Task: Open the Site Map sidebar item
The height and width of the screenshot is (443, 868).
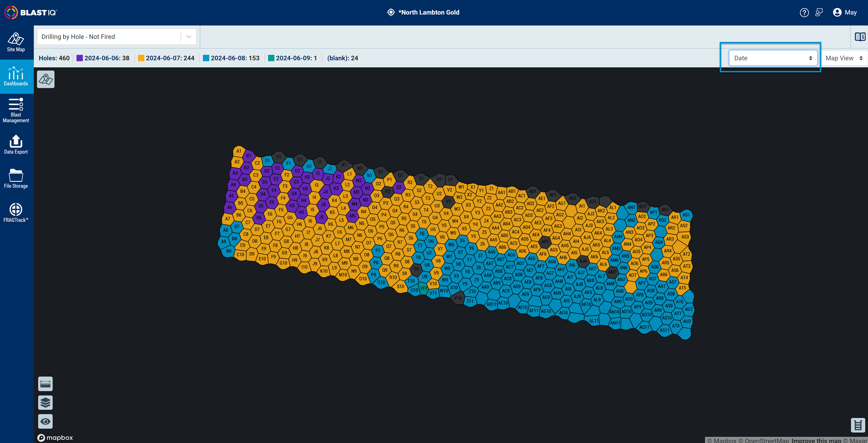Action: pos(16,43)
